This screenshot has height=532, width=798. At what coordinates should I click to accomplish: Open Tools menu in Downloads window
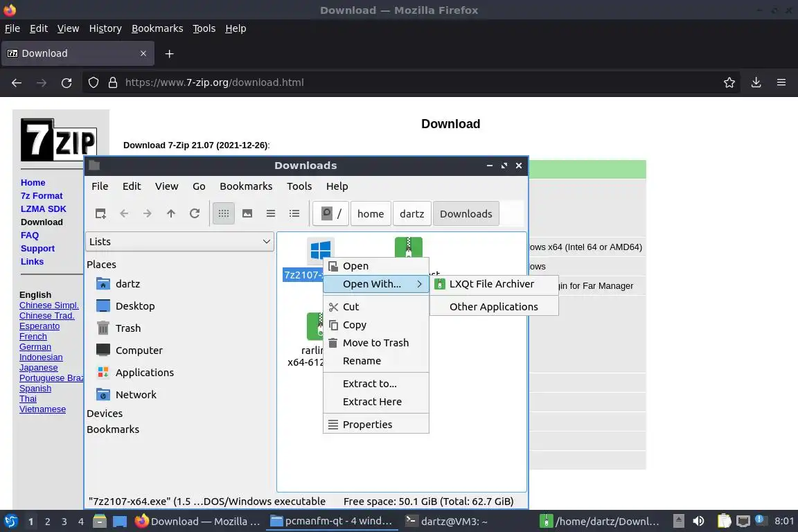pyautogui.click(x=299, y=186)
